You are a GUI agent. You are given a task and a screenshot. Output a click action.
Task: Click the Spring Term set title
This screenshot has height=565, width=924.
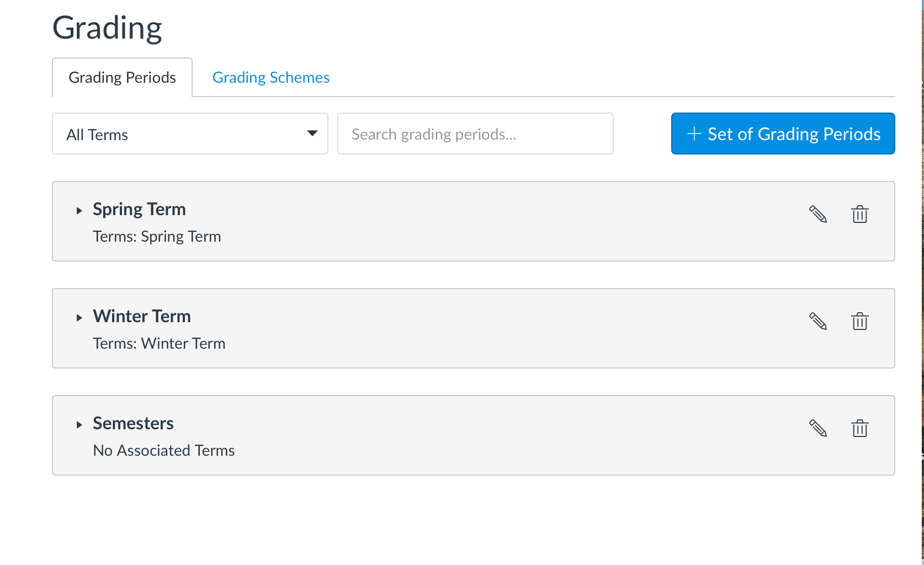(x=139, y=209)
